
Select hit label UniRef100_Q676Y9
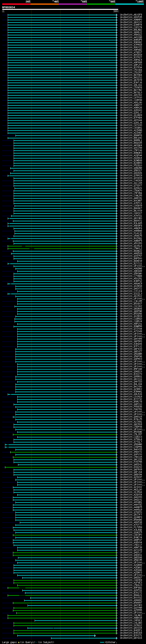tap(131, 80)
